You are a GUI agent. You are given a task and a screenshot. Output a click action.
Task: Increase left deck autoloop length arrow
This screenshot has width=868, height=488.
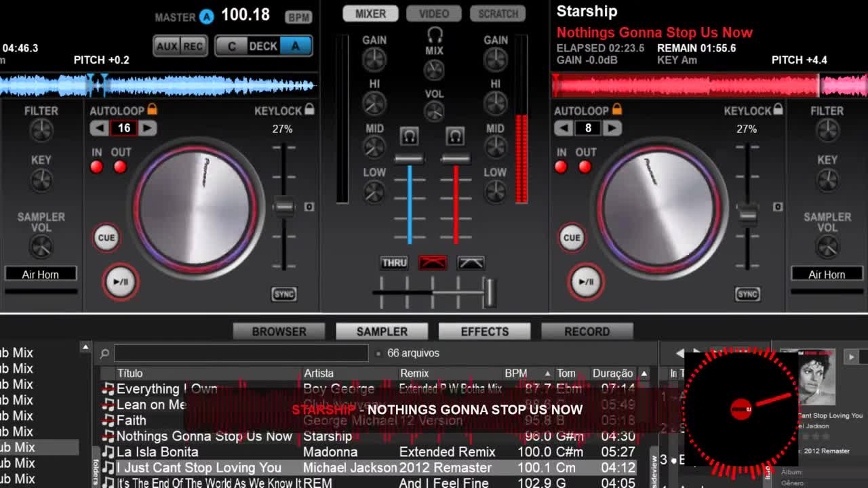147,128
